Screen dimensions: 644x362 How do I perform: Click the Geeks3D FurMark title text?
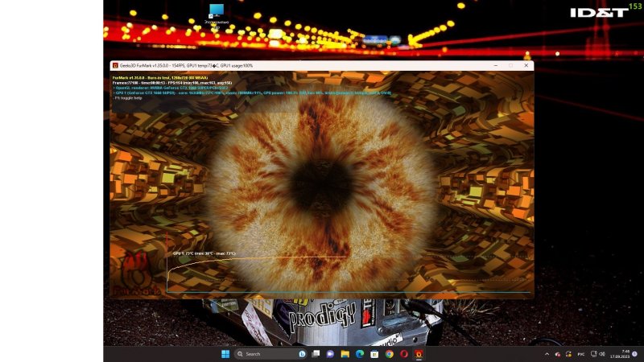pos(186,66)
